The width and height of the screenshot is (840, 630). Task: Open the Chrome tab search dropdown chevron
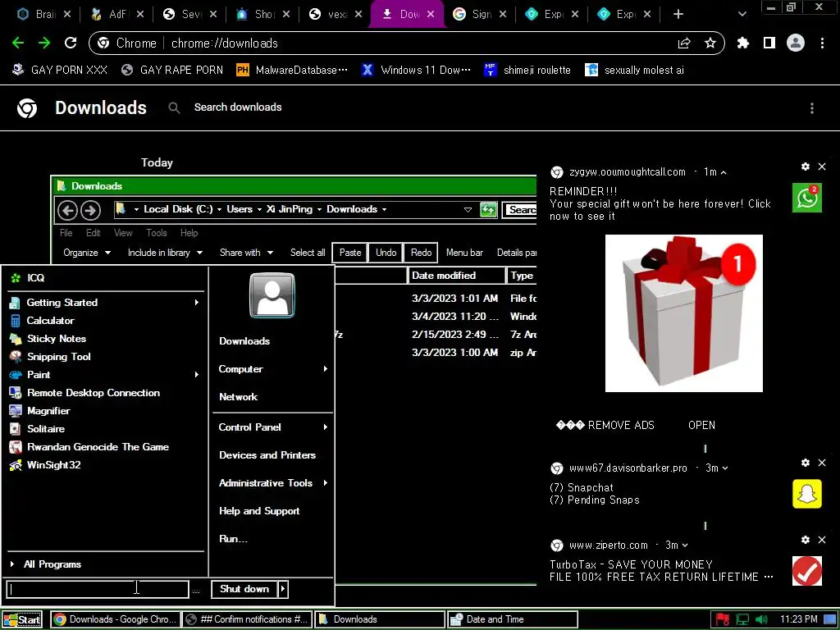pos(742,14)
